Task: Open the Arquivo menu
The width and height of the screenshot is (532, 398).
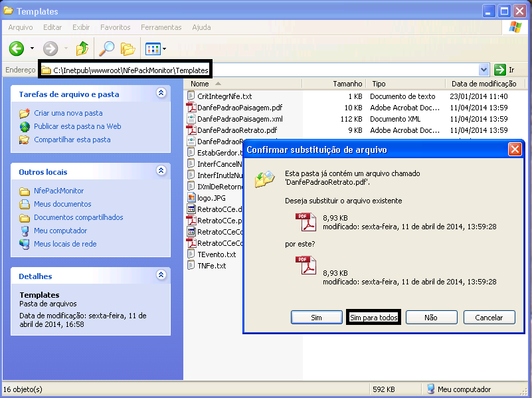Action: click(21, 27)
